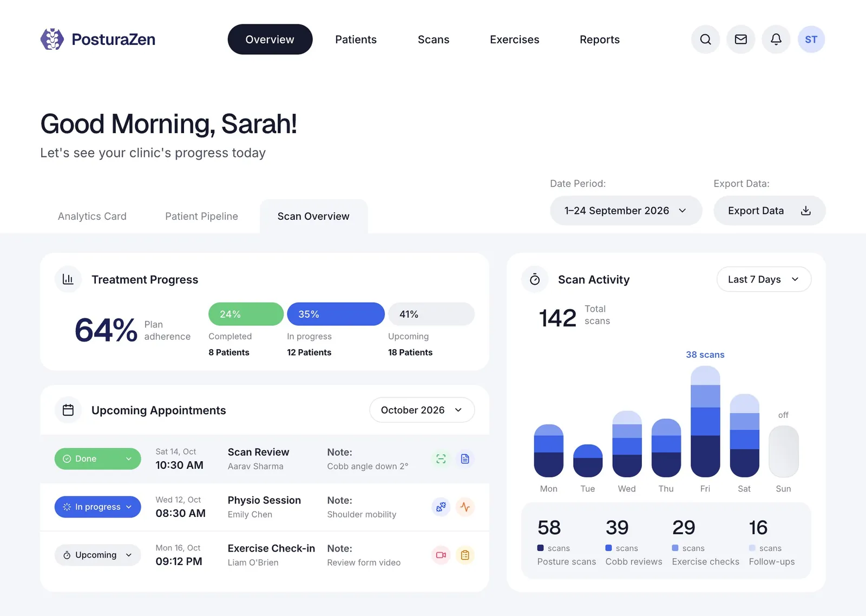
Task: Go to the Overview nav tab
Action: pos(270,39)
